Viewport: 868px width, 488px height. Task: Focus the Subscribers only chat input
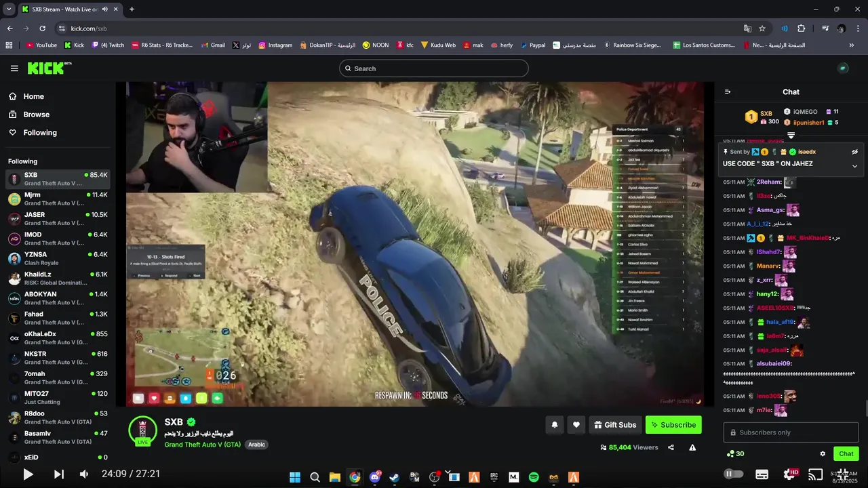tap(791, 432)
